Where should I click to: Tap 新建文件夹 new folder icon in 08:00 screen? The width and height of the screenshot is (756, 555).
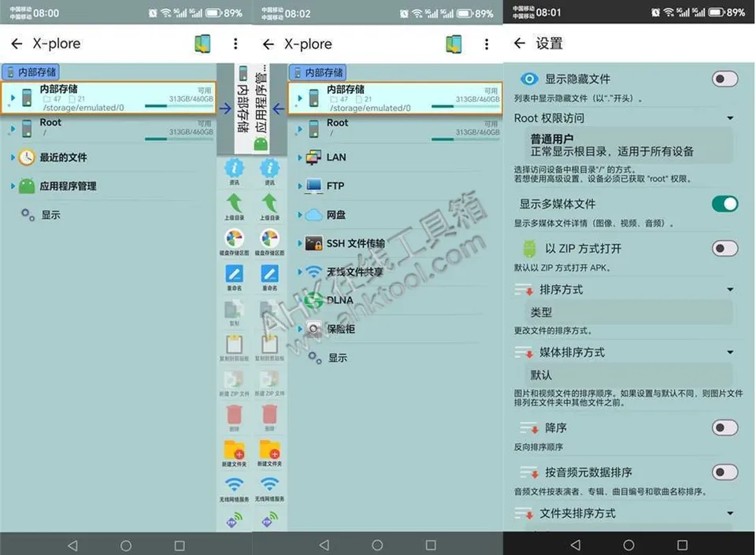[235, 450]
